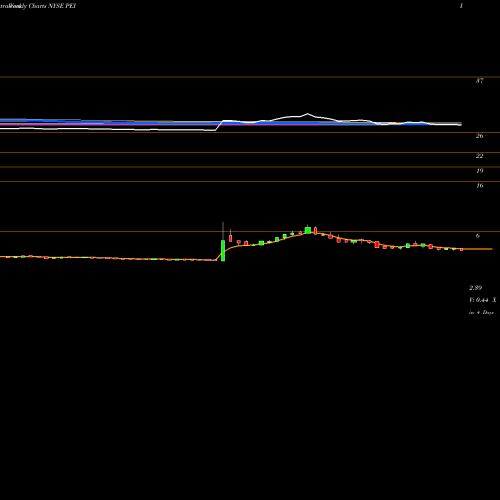Click the tall green breakout candle
This screenshot has height=500, width=500.
(223, 250)
